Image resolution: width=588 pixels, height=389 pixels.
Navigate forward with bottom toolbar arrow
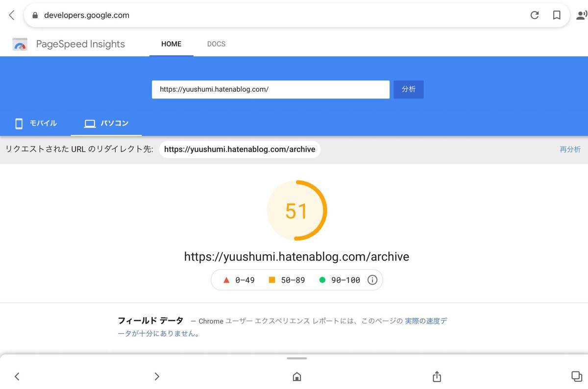point(157,376)
